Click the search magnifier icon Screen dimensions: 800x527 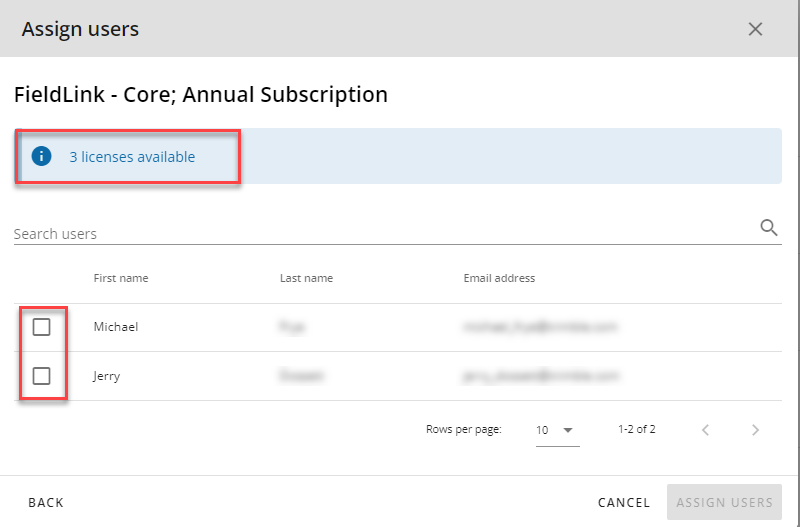click(769, 228)
